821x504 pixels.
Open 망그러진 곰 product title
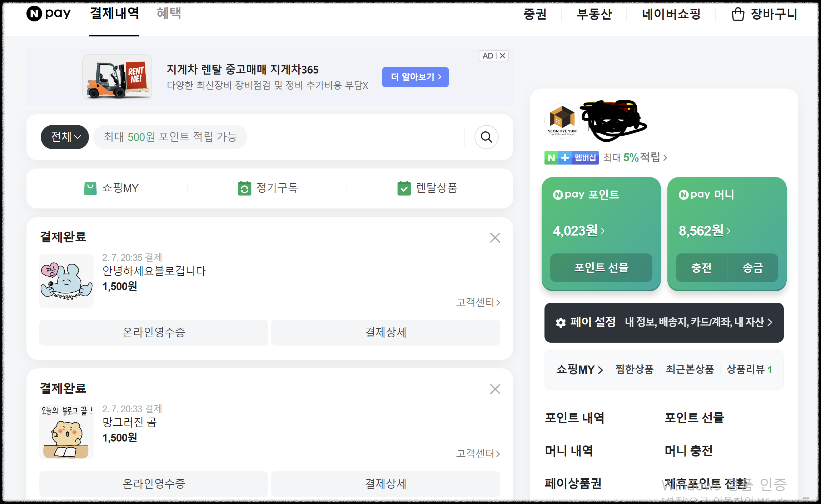pyautogui.click(x=129, y=422)
